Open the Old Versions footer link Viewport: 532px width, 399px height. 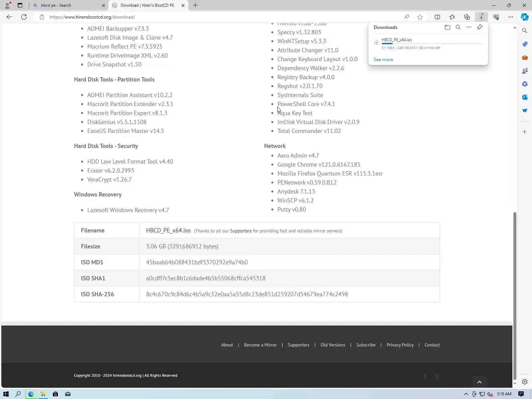[333, 345]
